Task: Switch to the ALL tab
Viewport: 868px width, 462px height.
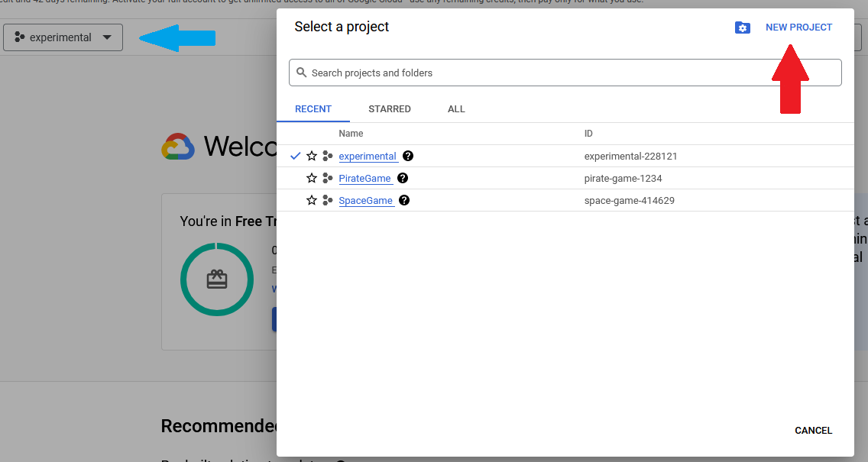Action: 456,108
